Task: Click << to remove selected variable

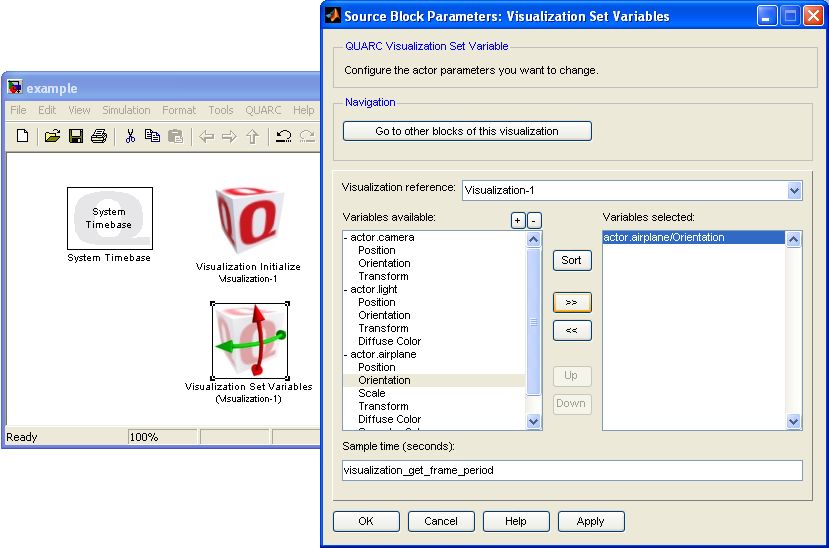Action: pos(572,330)
